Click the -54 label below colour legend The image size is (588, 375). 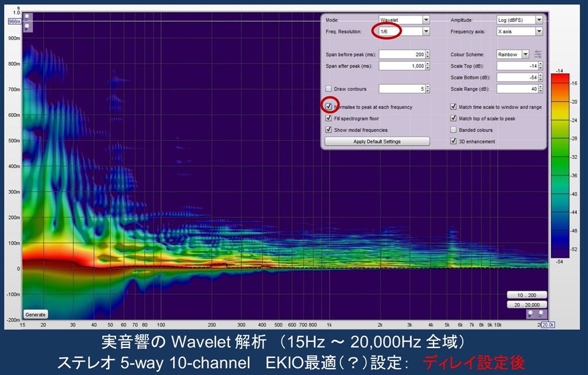(559, 262)
